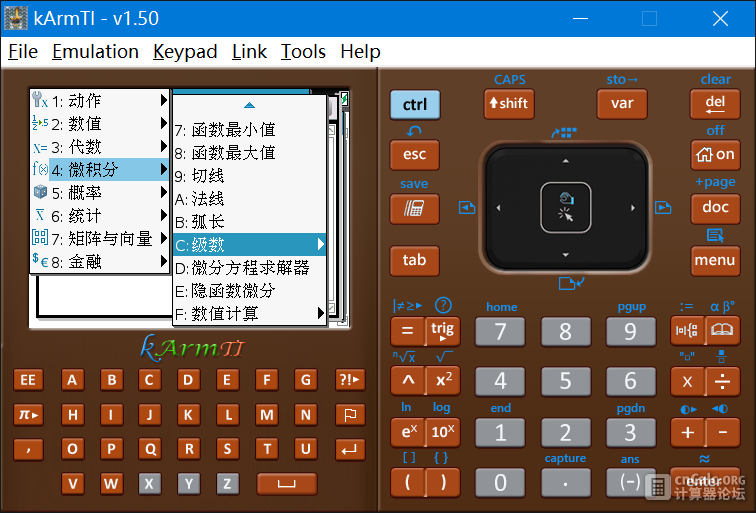The width and height of the screenshot is (756, 513).
Task: Select 9: 切线 menu item
Action: 249,176
